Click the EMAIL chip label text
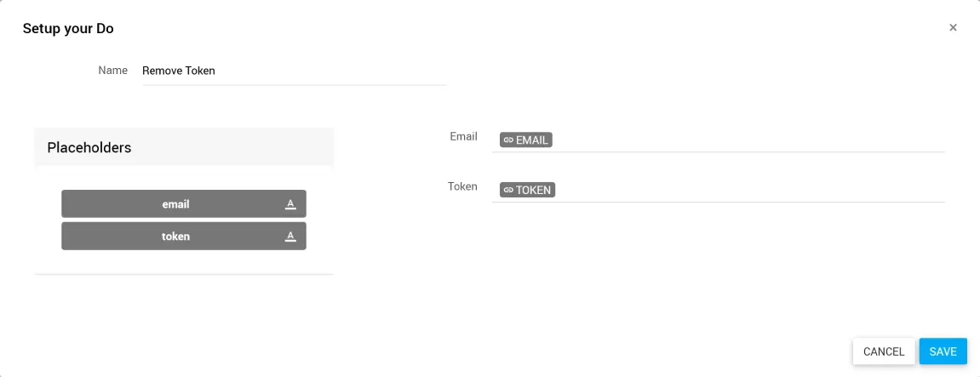 pyautogui.click(x=532, y=140)
